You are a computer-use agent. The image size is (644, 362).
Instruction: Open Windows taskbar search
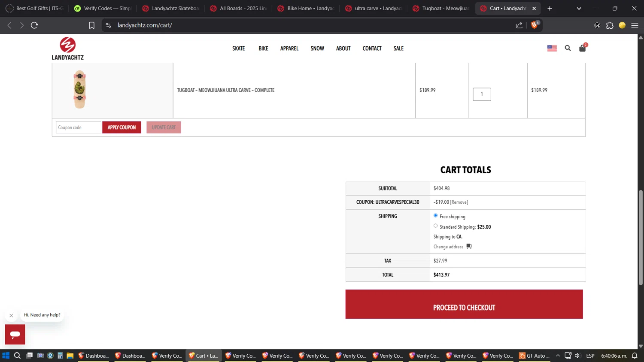point(17,356)
